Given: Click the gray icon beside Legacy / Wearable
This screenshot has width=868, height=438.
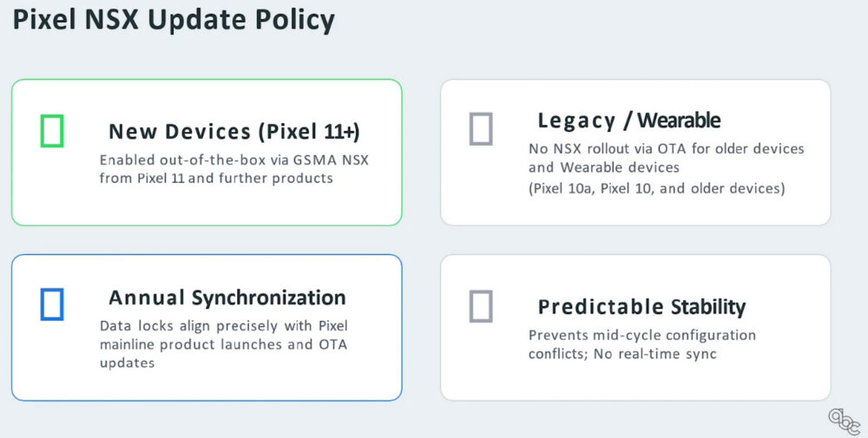Looking at the screenshot, I should coord(481,129).
